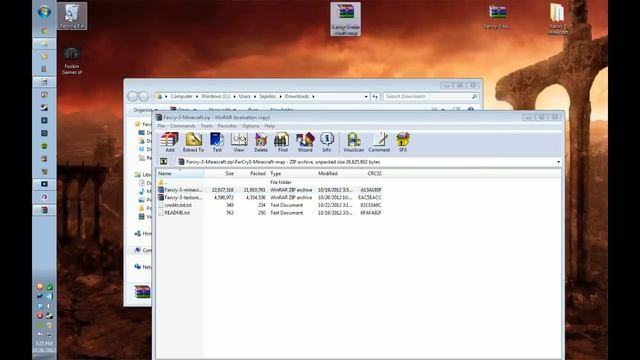Select the Fuckin Gamez desktop icon
Viewport: 640px width, 360px height.
point(72,60)
